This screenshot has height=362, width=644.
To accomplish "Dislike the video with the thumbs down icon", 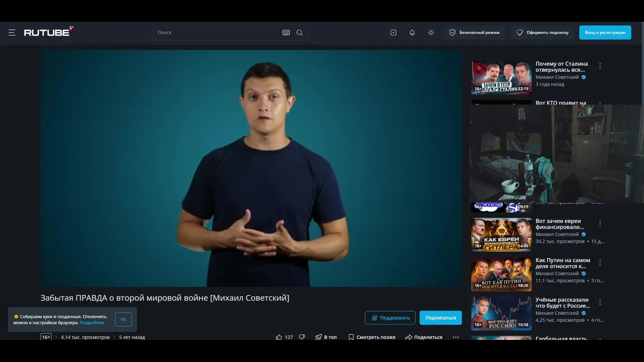I will click(302, 337).
